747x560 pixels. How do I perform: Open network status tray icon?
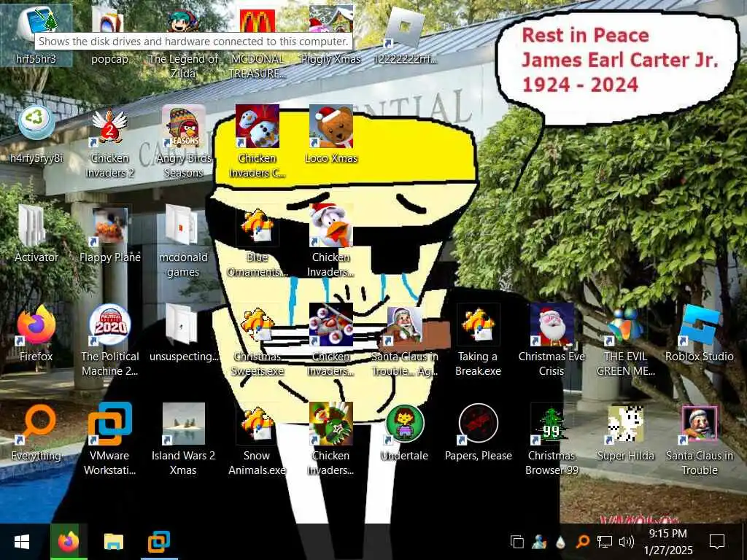605,542
